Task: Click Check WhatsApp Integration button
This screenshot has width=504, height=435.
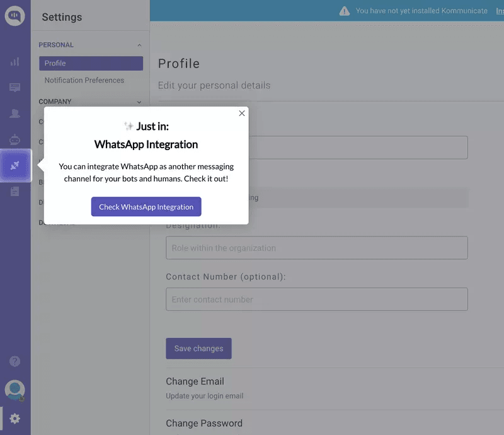Action: point(146,207)
